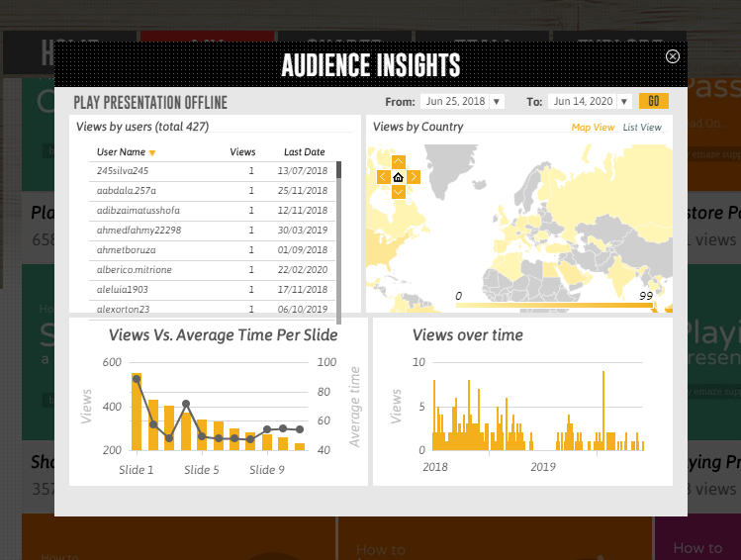Image resolution: width=741 pixels, height=560 pixels.
Task: Sort the table by Last Date column
Action: coord(304,152)
